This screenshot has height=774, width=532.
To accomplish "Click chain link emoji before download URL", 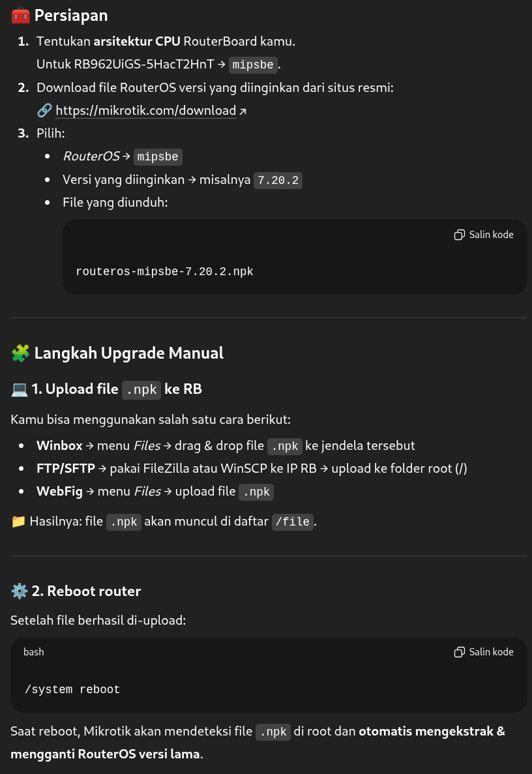I will pyautogui.click(x=44, y=111).
